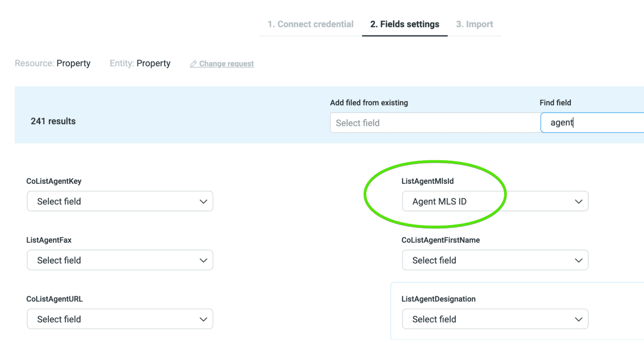Select the Fields settings tab
This screenshot has height=340, width=644.
(x=404, y=24)
